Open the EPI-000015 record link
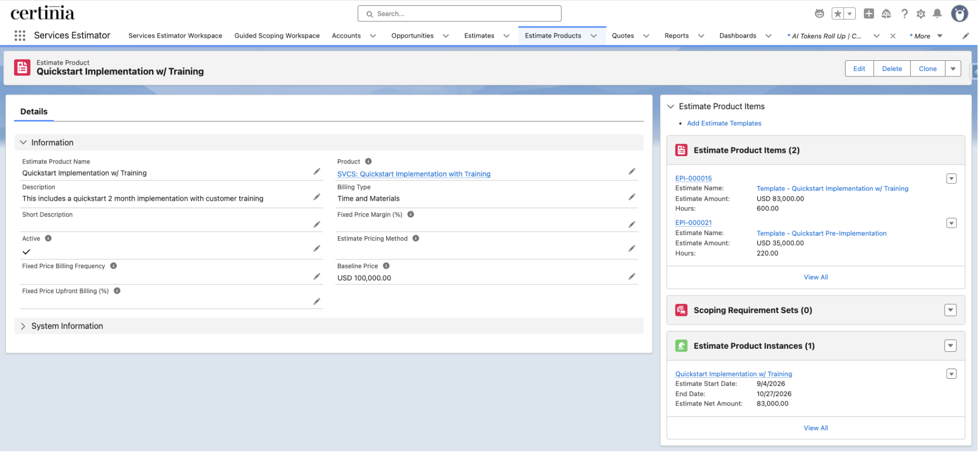Viewport: 980px width, 452px height. [693, 179]
